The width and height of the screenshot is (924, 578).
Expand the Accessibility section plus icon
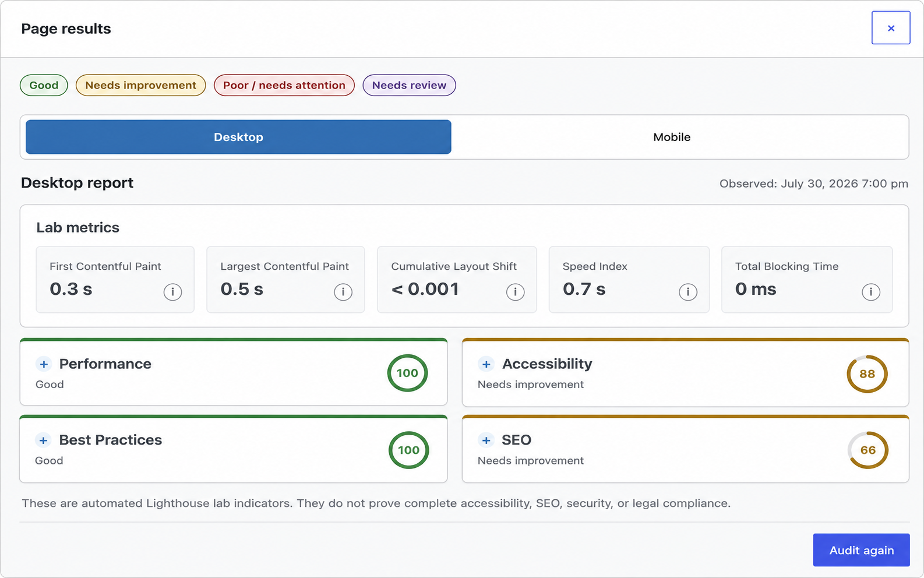486,364
